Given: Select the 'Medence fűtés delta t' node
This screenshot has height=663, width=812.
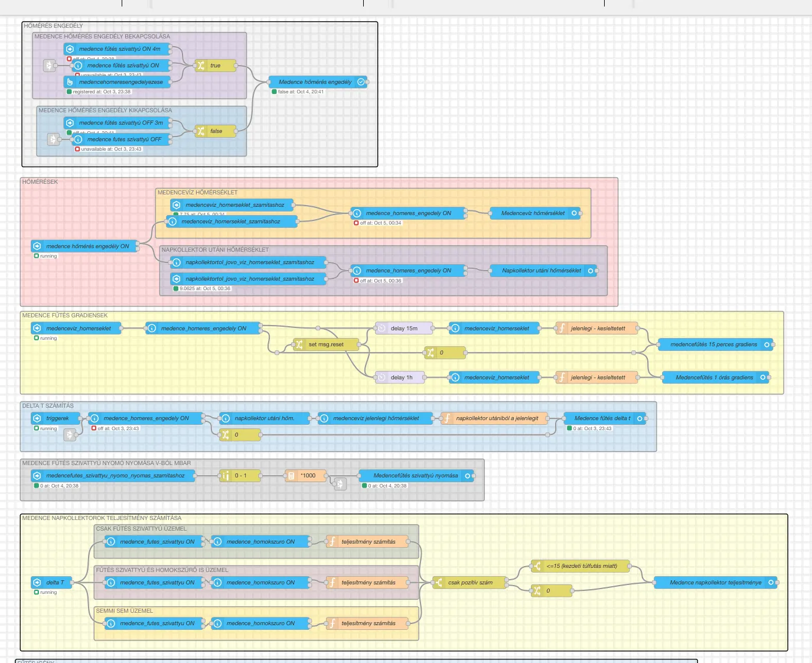Looking at the screenshot, I should coord(605,418).
